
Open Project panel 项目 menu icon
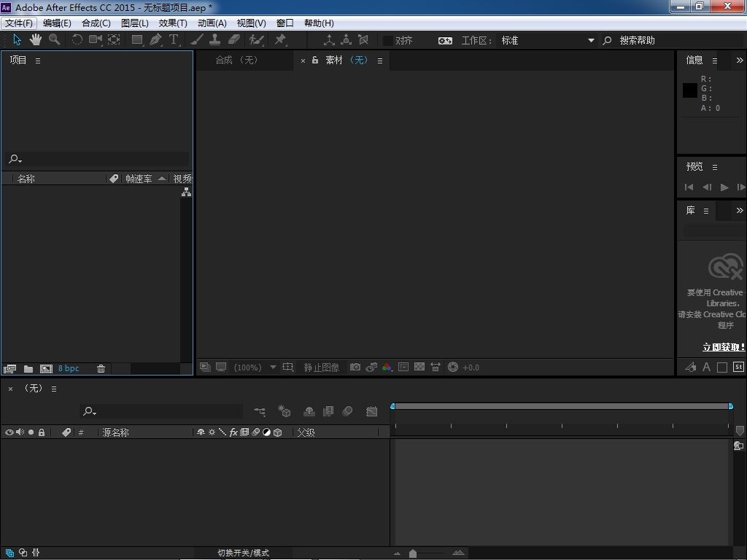pos(38,61)
